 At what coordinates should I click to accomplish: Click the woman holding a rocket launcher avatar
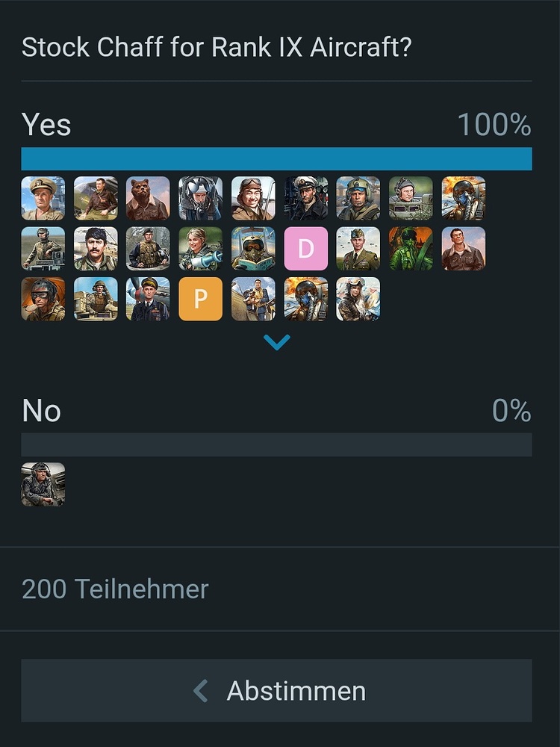[x=200, y=249]
